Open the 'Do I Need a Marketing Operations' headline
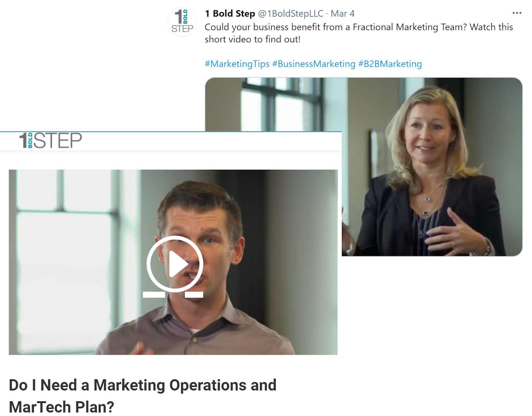Image resolution: width=532 pixels, height=416 pixels. point(143,385)
